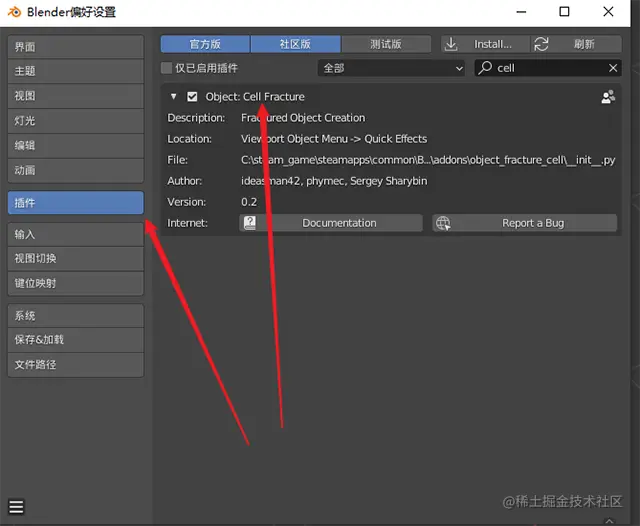The image size is (640, 526).
Task: Minimize the Blender preferences window
Action: [521, 12]
